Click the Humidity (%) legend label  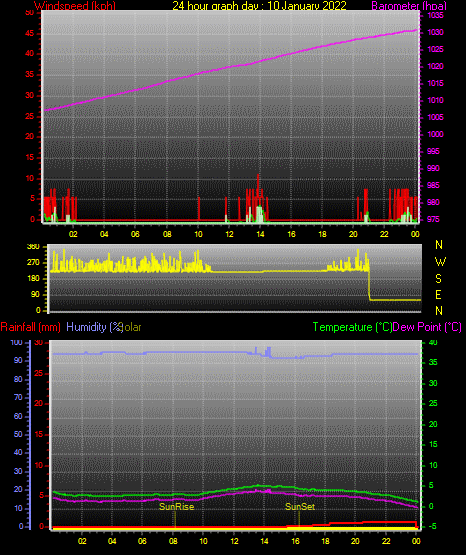point(94,327)
